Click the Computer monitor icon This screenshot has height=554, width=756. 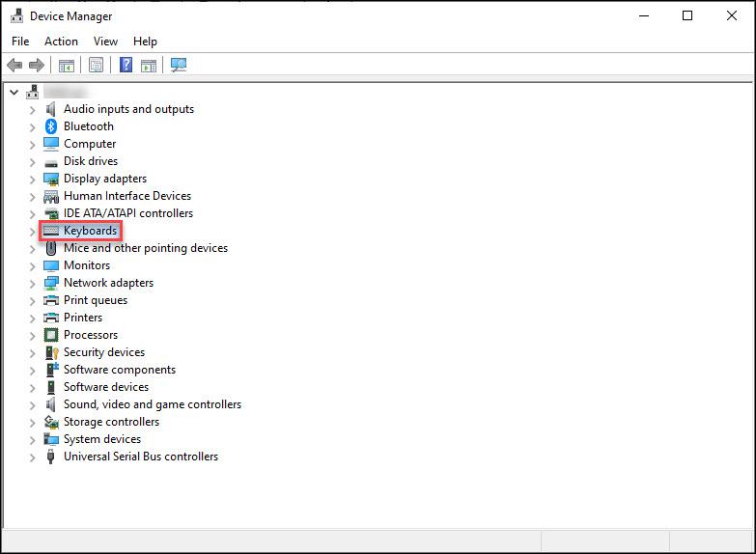51,144
